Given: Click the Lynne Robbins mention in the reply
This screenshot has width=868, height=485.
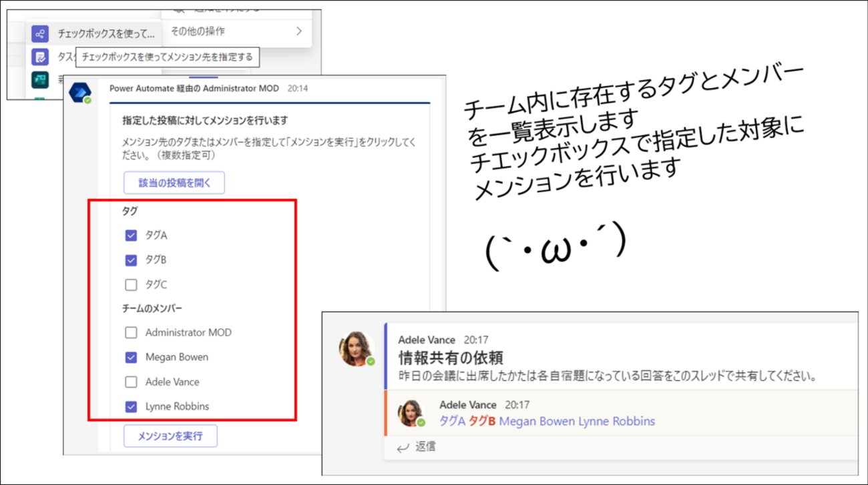Looking at the screenshot, I should pyautogui.click(x=616, y=422).
